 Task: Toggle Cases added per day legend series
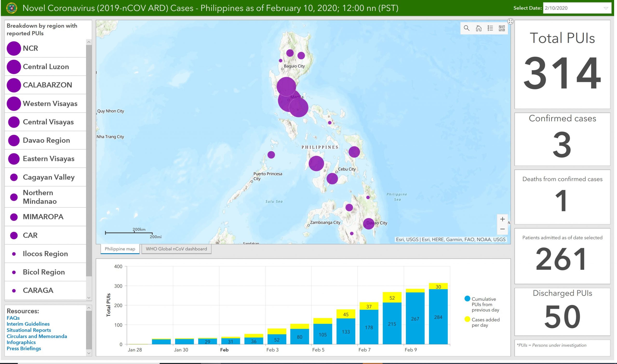(467, 319)
